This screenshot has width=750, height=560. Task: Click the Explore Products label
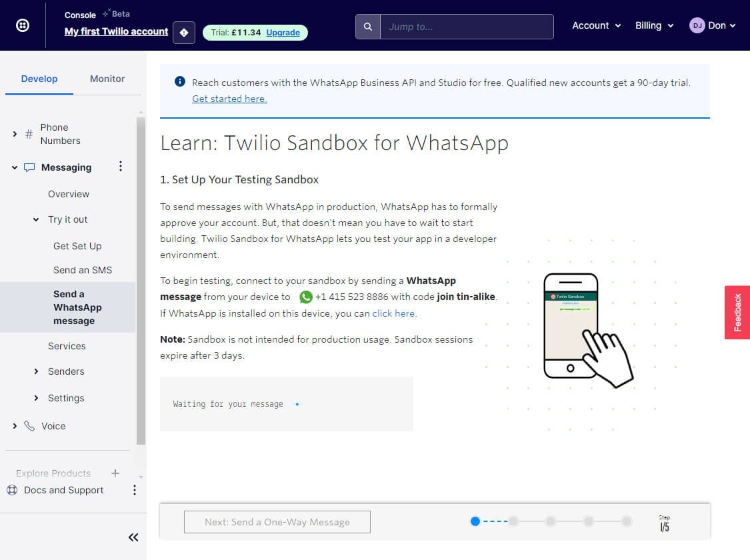coord(53,473)
